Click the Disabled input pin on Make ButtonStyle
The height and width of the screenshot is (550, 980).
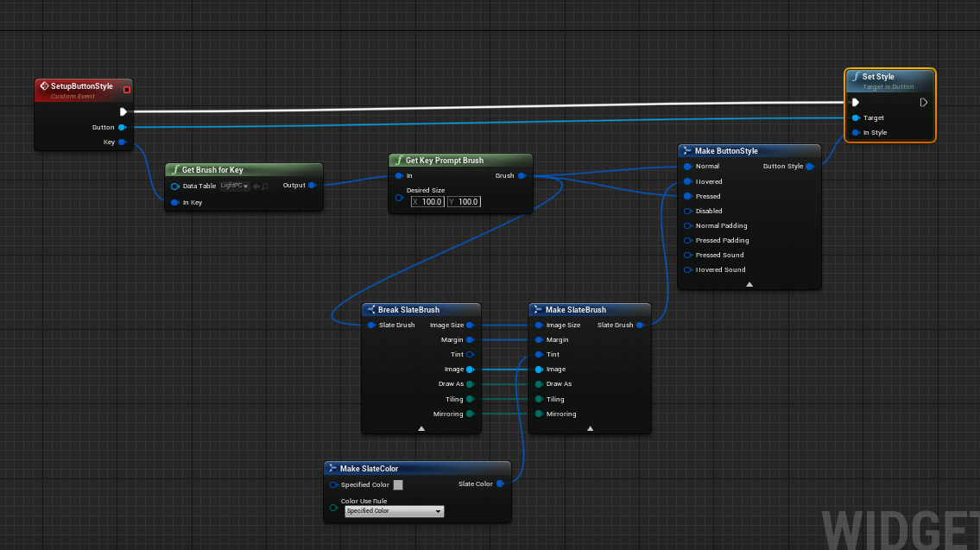(x=687, y=211)
